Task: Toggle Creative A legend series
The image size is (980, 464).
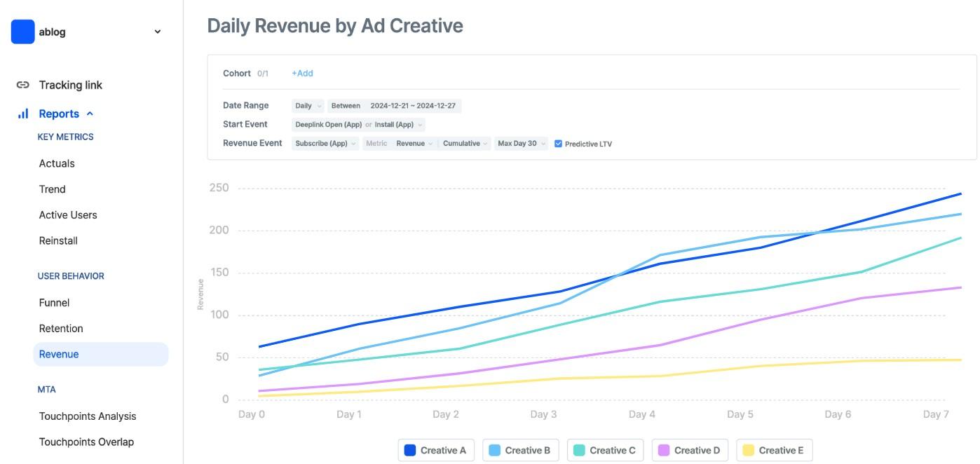Action: tap(436, 451)
